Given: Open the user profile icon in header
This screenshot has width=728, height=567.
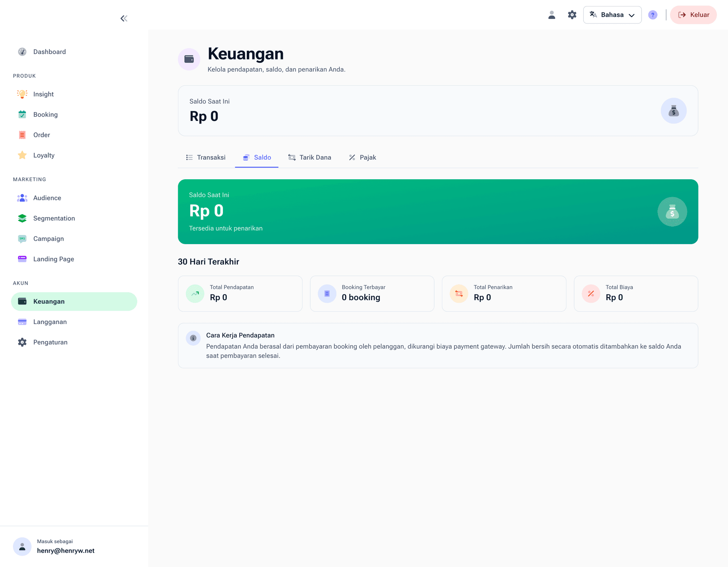Looking at the screenshot, I should point(552,15).
